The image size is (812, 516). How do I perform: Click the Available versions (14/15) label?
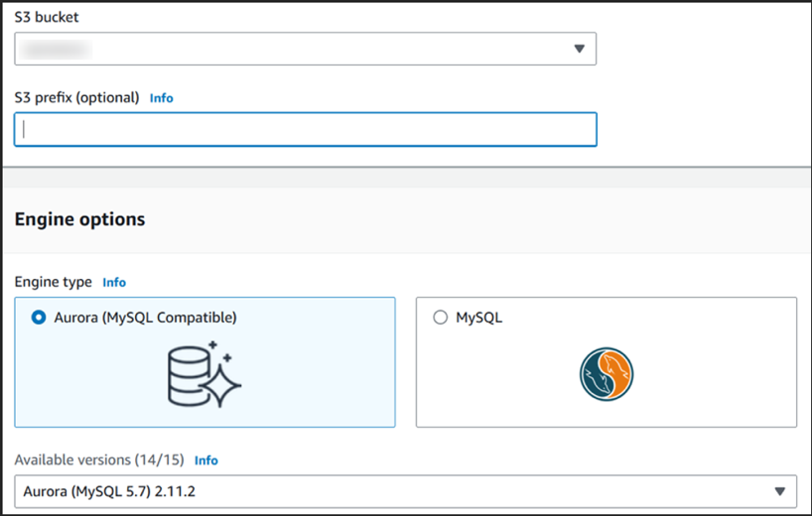99,459
